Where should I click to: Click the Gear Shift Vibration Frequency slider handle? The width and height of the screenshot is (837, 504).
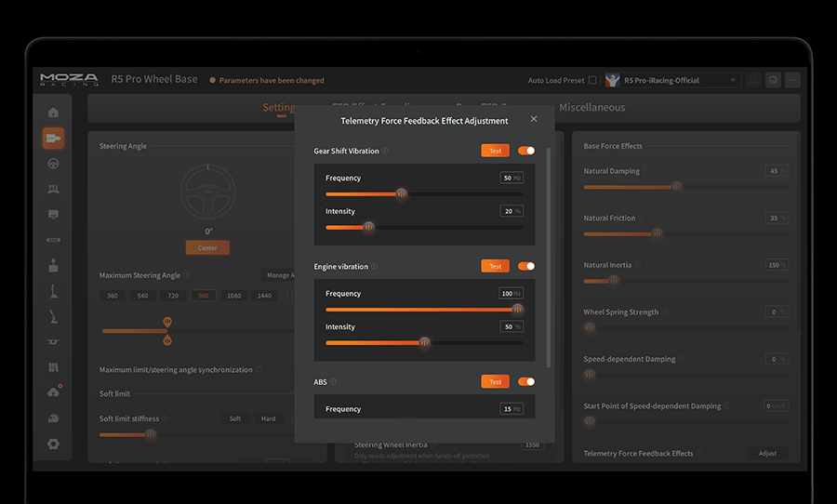(x=402, y=193)
